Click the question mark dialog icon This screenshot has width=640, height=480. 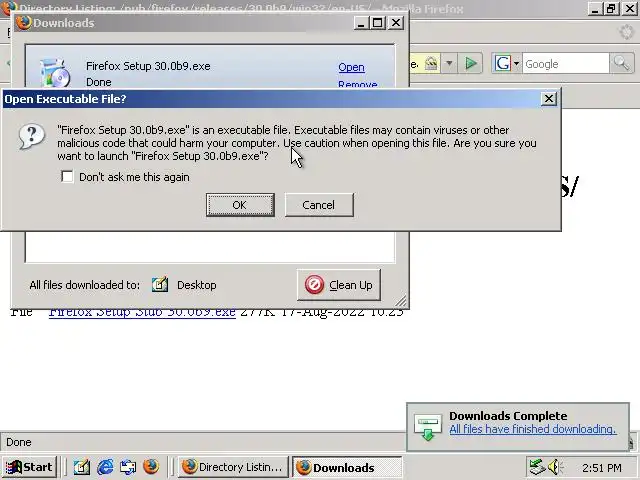pyautogui.click(x=31, y=137)
